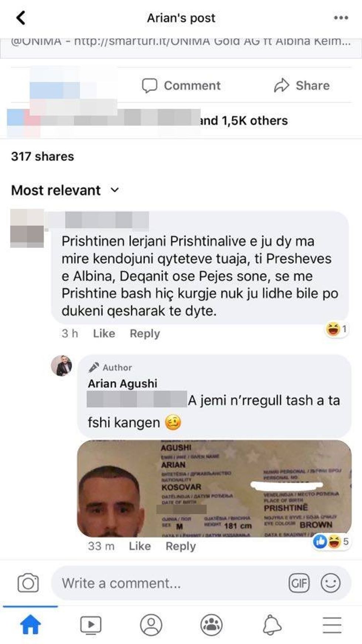This screenshot has height=644, width=362.
Task: Open the three-dot post options menu
Action: [341, 18]
